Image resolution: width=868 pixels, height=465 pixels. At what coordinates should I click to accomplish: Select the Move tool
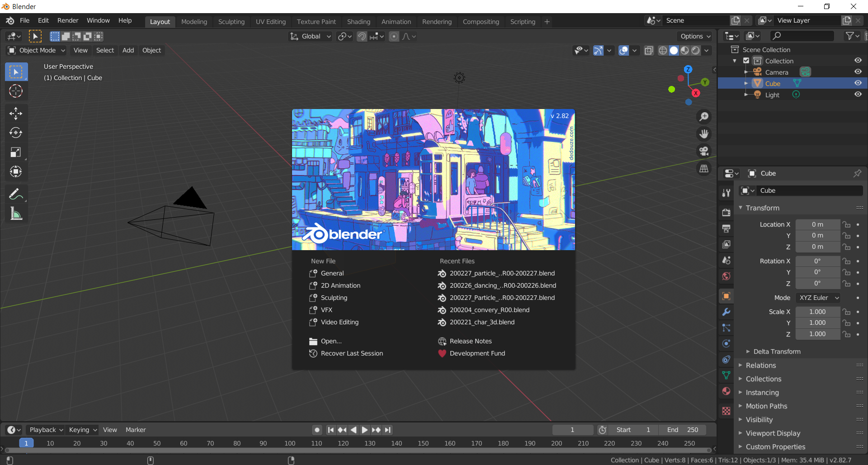tap(16, 114)
